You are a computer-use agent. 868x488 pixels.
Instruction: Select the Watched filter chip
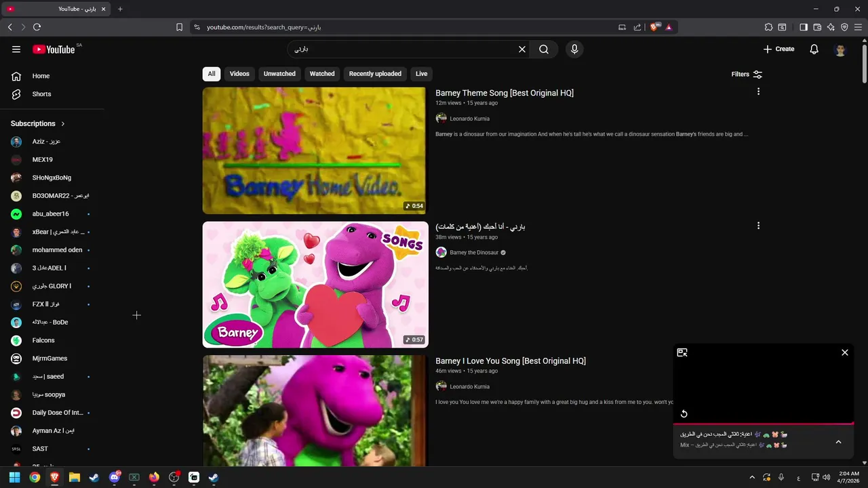point(322,74)
